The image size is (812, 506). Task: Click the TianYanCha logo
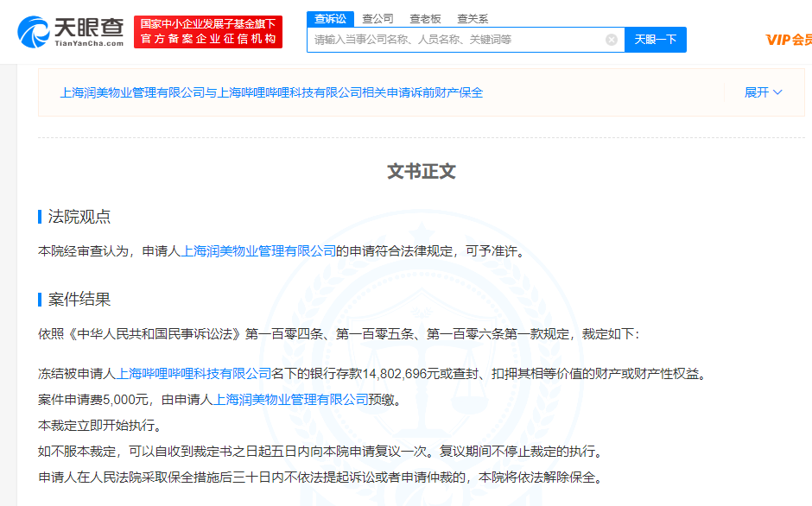coord(71,32)
